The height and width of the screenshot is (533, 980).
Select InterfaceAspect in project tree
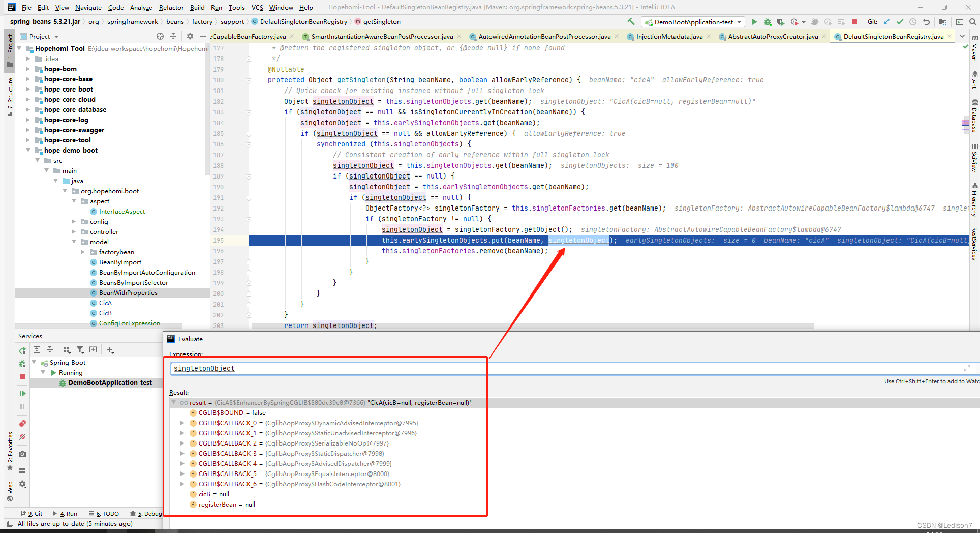pos(122,211)
